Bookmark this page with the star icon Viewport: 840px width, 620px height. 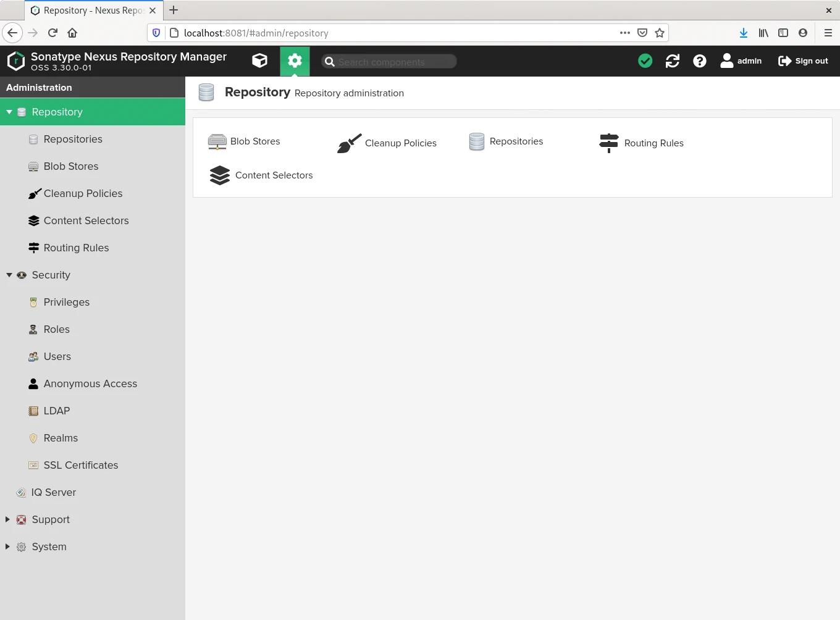(x=660, y=33)
